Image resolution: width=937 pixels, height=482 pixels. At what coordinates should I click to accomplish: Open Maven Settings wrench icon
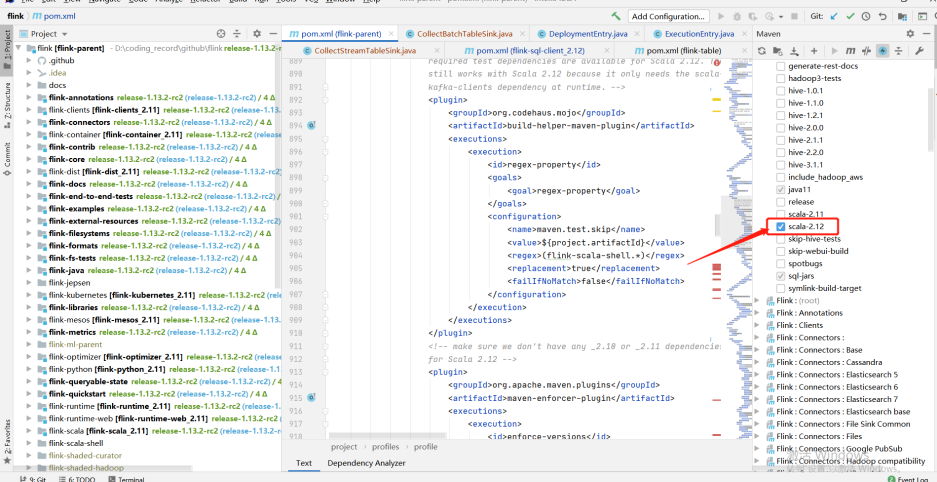click(918, 51)
